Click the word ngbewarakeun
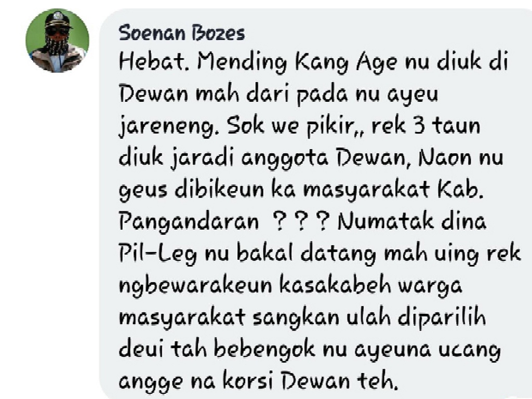This screenshot has width=532, height=399. coord(195,286)
